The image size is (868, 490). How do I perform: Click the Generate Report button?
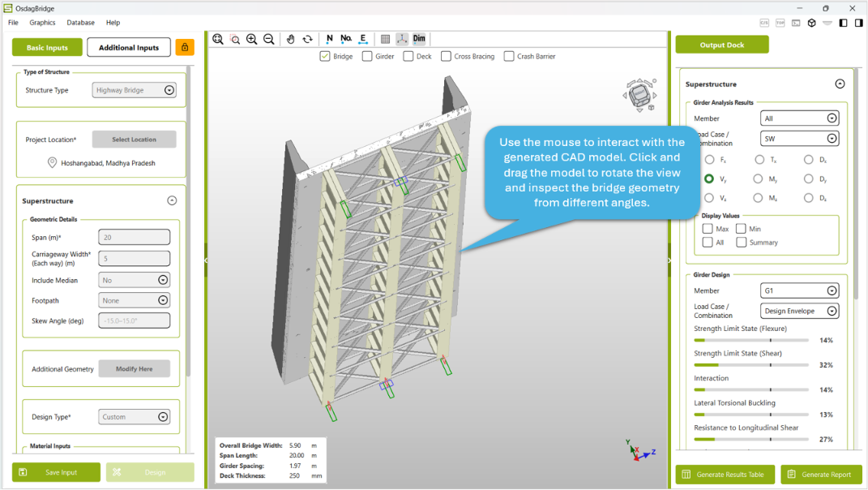coord(822,475)
